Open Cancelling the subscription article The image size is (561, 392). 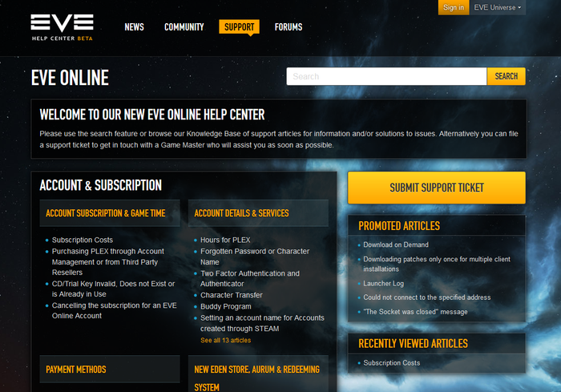(114, 311)
